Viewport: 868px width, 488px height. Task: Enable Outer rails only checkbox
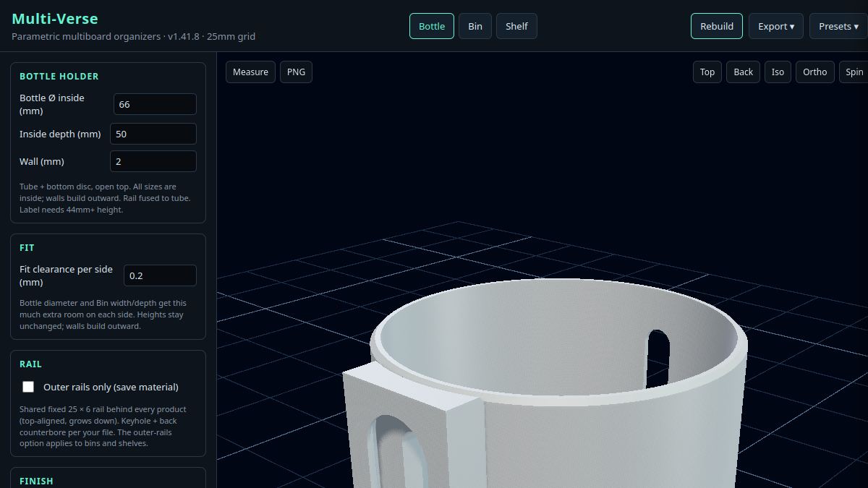click(x=29, y=387)
